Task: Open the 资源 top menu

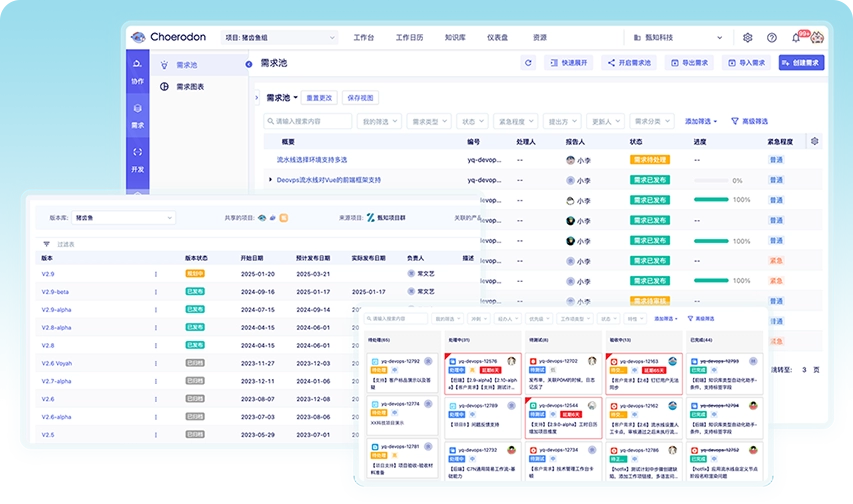Action: click(x=540, y=38)
